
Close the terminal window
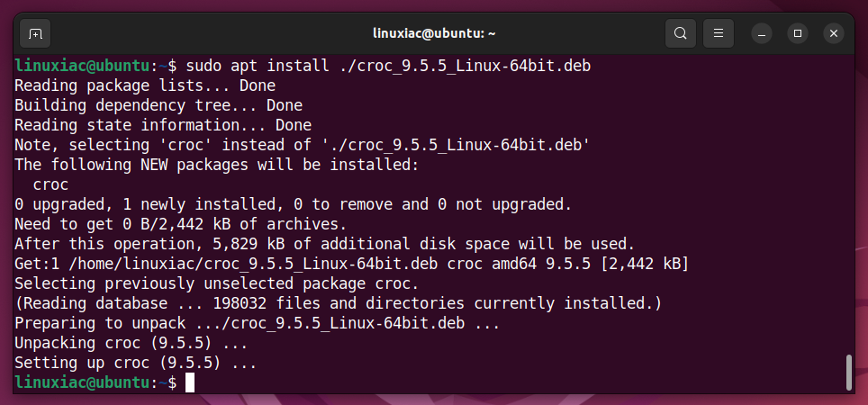point(834,34)
